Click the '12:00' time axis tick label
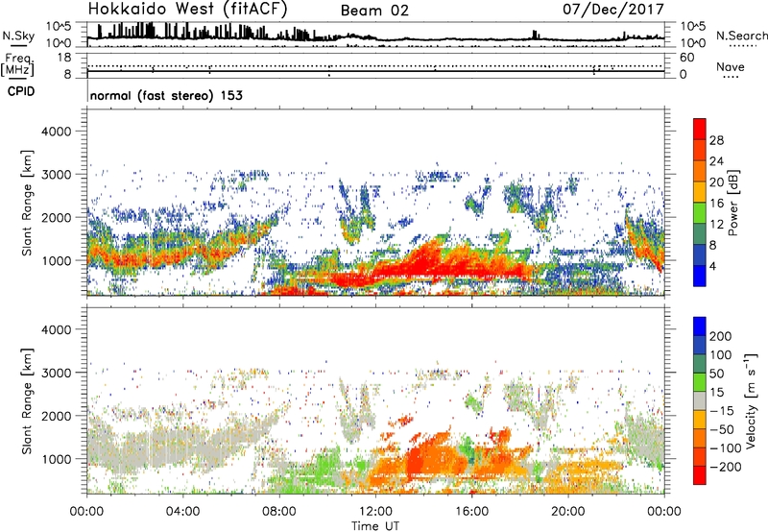The height and width of the screenshot is (532, 768). point(375,512)
